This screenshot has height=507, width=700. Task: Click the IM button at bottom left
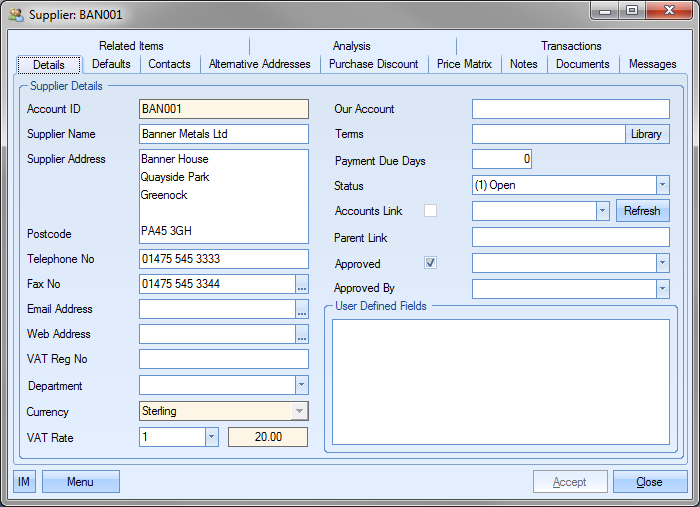point(24,482)
